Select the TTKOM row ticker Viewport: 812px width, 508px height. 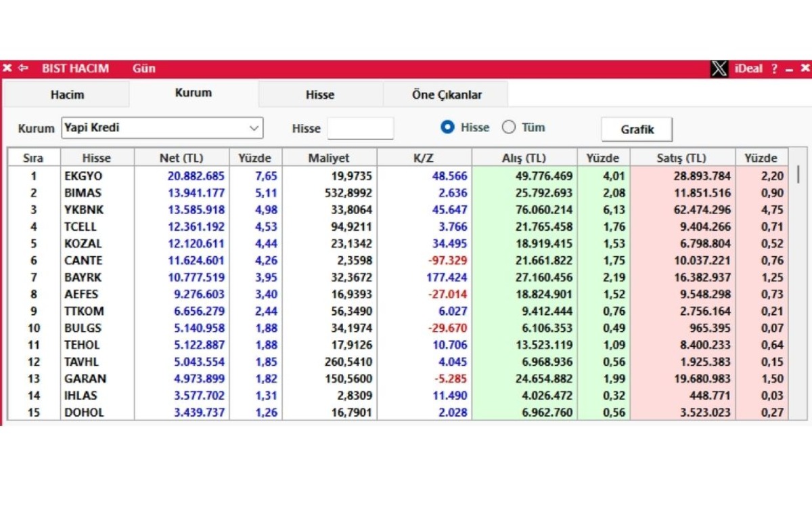coord(85,312)
